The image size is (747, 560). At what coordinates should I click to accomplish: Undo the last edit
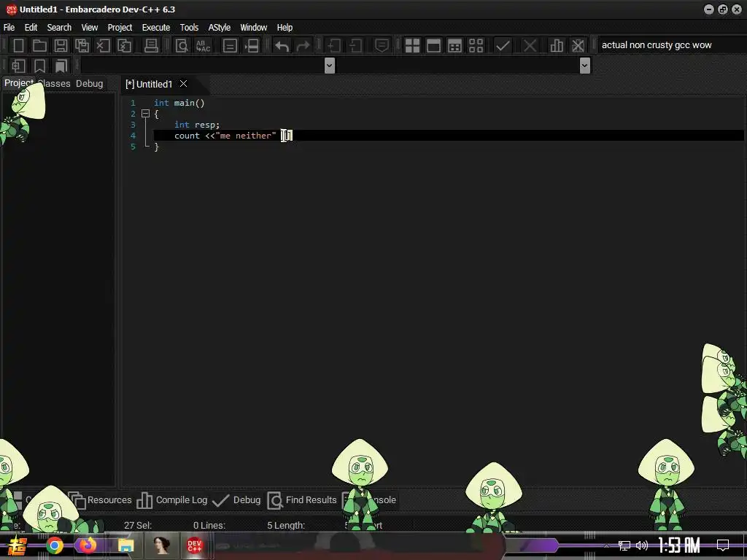coord(282,46)
